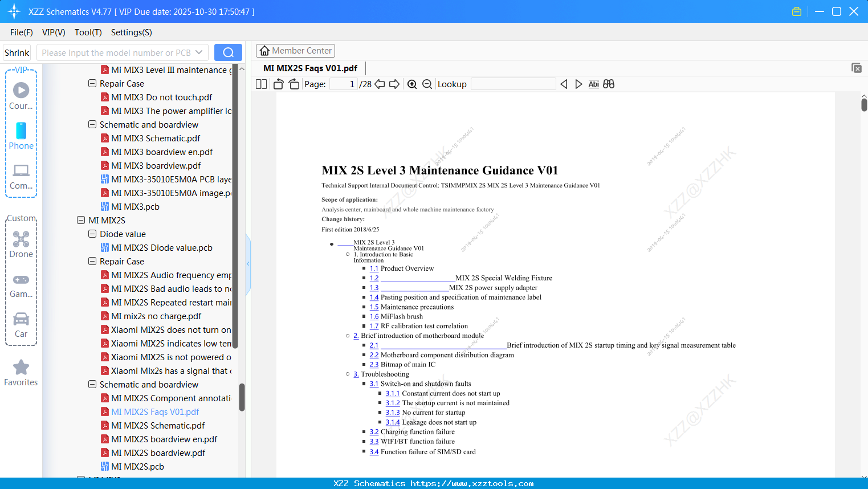Open the Settings(S) menu
Screen dimensions: 868x489
point(132,32)
